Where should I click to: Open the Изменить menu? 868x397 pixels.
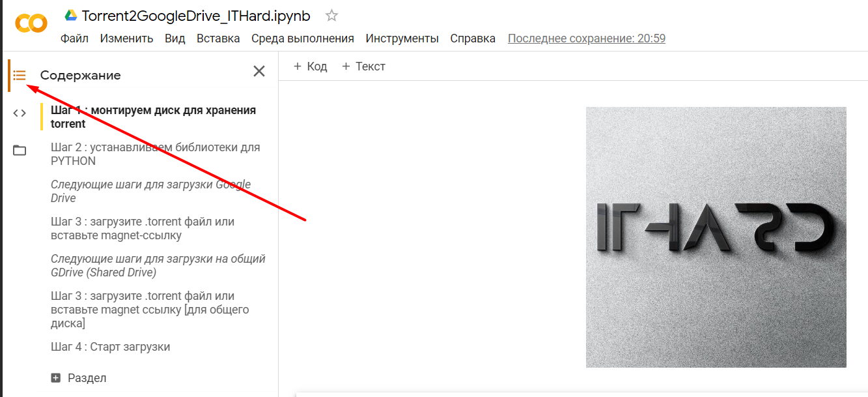126,38
